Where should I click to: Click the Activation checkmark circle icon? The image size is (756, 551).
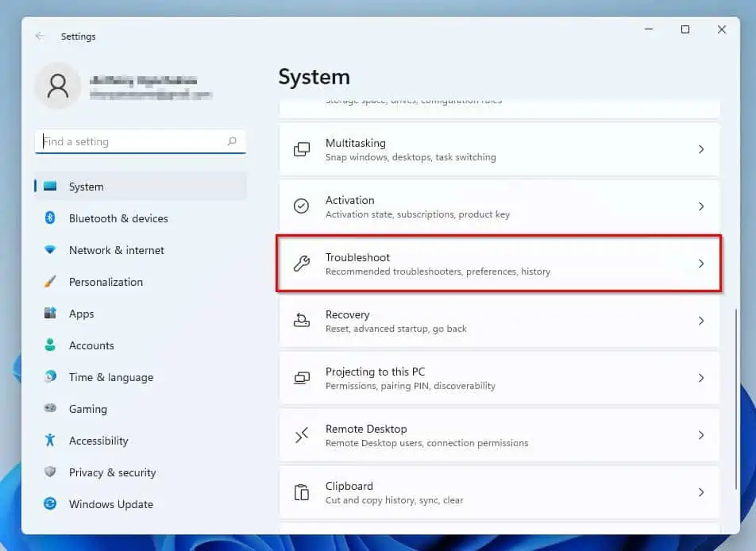click(x=301, y=206)
